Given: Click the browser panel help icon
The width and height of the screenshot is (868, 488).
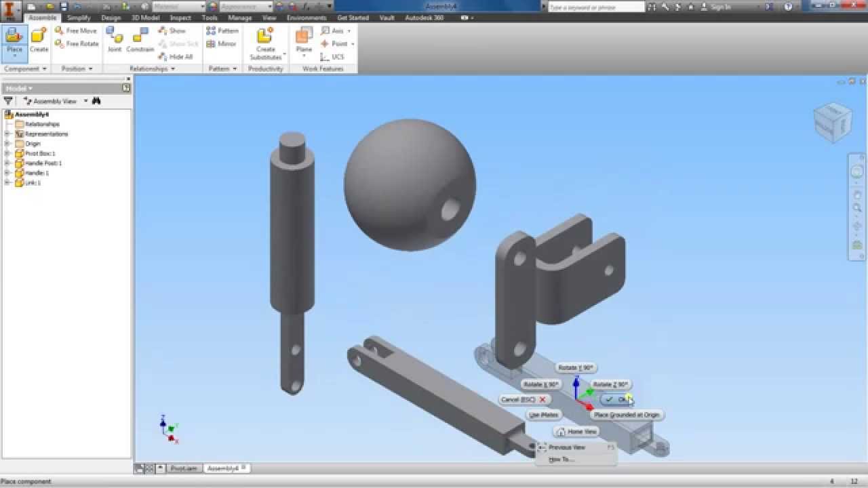Looking at the screenshot, I should [126, 88].
